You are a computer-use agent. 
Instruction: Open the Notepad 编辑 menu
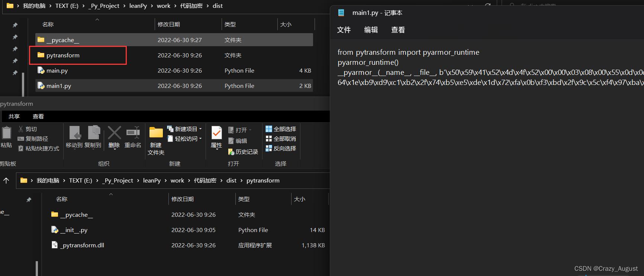[371, 30]
